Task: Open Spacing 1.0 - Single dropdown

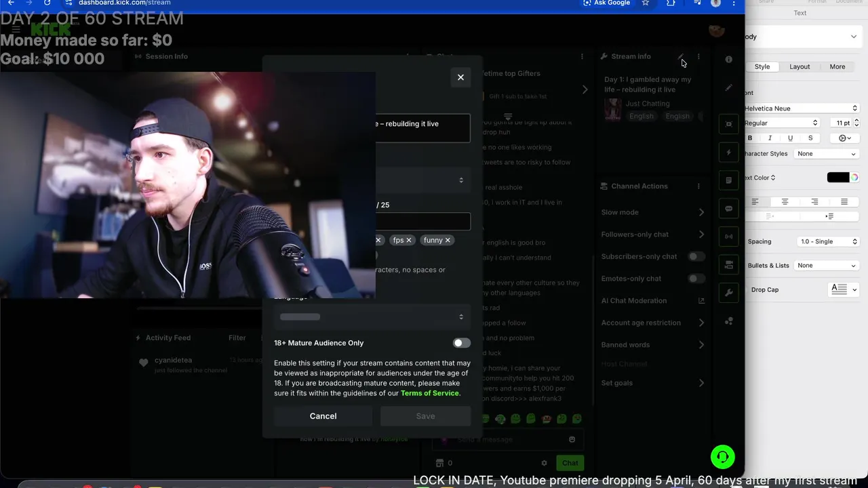Action: tap(828, 241)
